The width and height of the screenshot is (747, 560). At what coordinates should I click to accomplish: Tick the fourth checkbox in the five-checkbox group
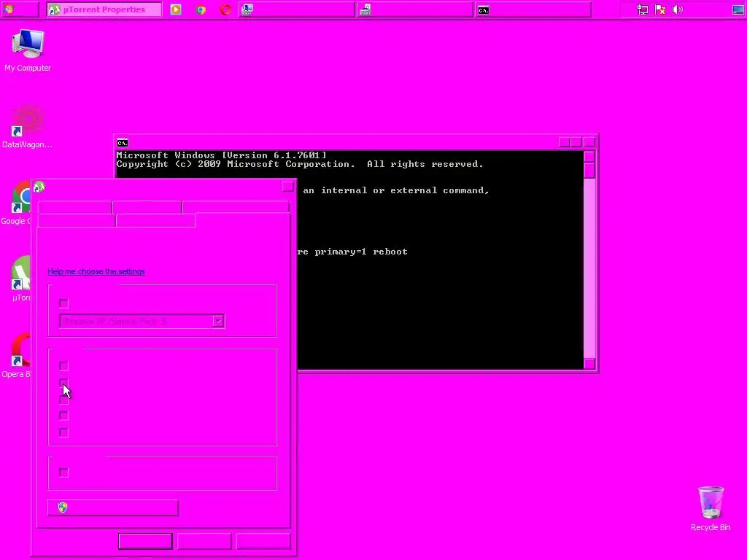point(64,416)
